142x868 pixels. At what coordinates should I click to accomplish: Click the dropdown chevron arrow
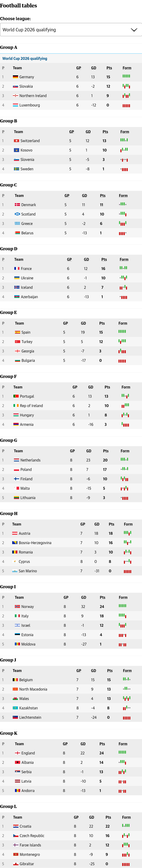tap(134, 30)
